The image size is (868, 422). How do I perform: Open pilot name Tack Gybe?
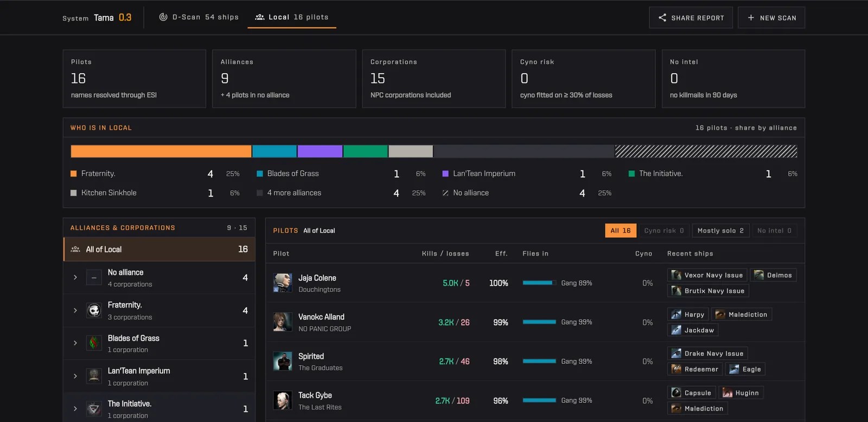pyautogui.click(x=315, y=395)
